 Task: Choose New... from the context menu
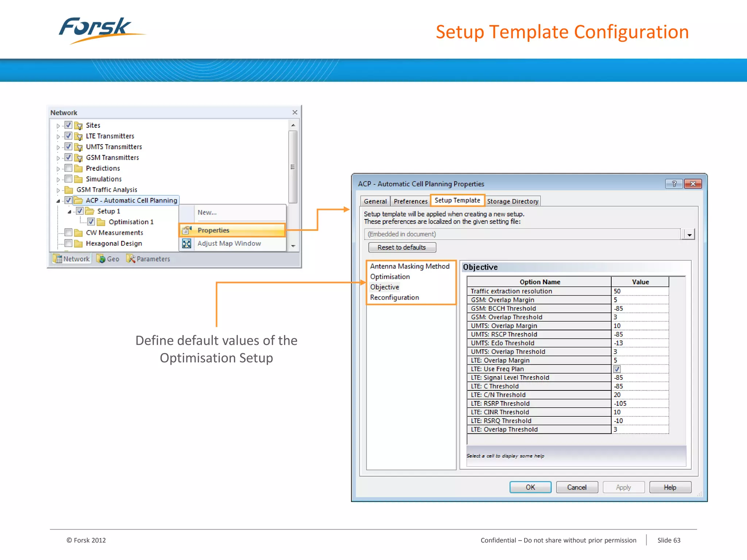click(207, 213)
